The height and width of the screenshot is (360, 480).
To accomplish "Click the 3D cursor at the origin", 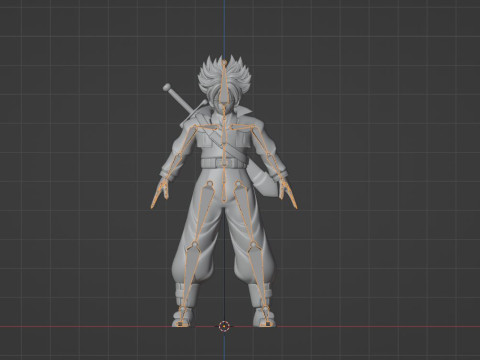I will click(x=224, y=326).
